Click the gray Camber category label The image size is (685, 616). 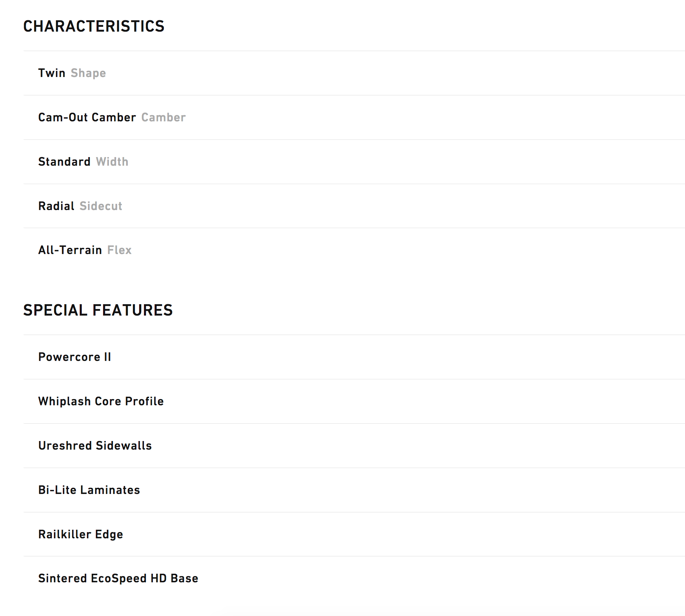[164, 118]
